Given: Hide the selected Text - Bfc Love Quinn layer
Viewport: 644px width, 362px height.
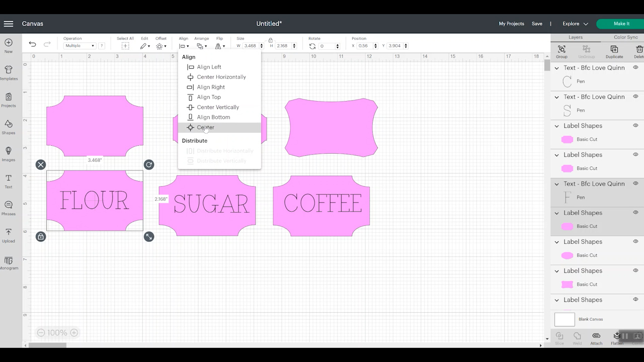Looking at the screenshot, I should pyautogui.click(x=635, y=184).
